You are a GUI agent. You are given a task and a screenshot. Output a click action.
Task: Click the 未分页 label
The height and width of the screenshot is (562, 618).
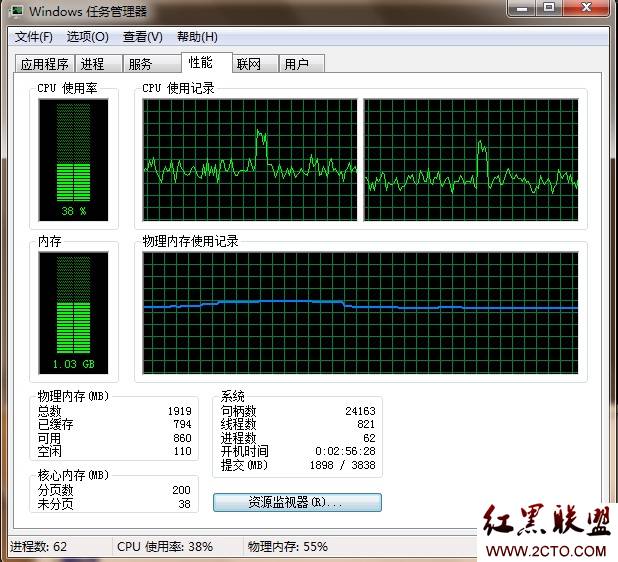pos(55,504)
